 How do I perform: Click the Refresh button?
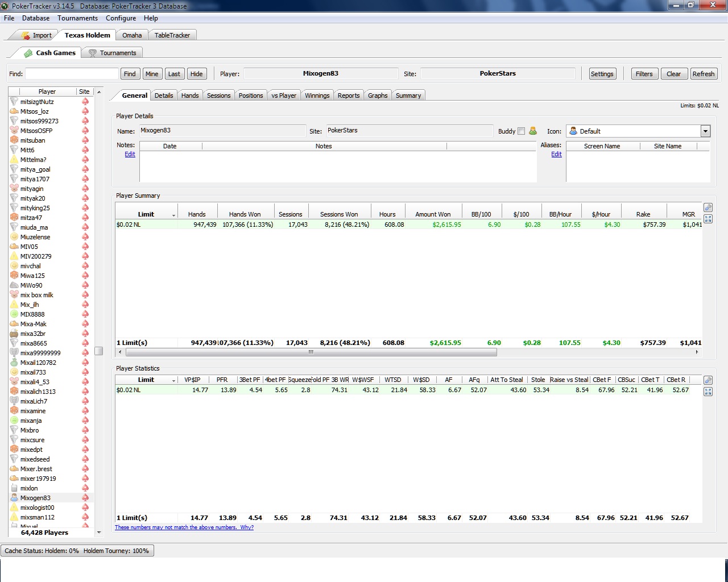tap(704, 74)
